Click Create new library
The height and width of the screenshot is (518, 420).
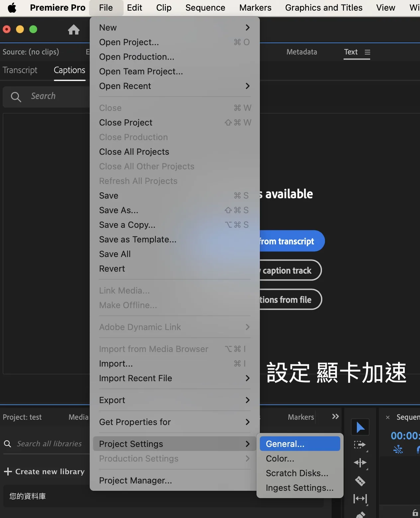coord(44,472)
